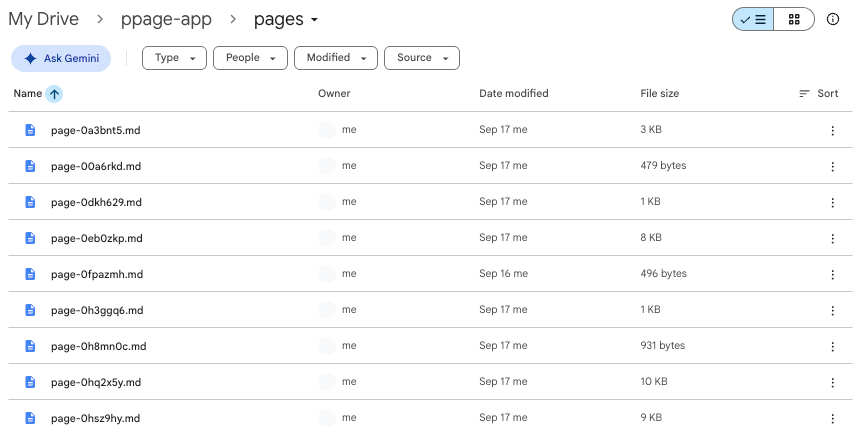This screenshot has height=433, width=860.
Task: Click the file icon of page-0h8mn0c.md
Action: point(30,346)
